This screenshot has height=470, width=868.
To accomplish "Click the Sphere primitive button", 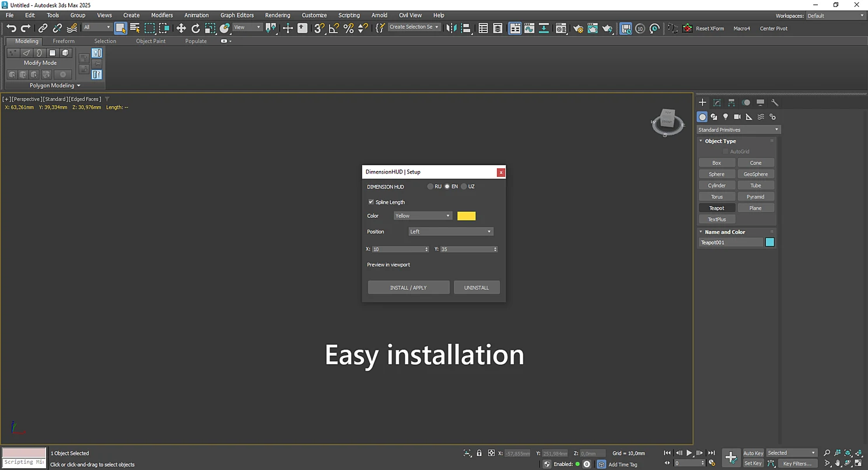I will (717, 174).
